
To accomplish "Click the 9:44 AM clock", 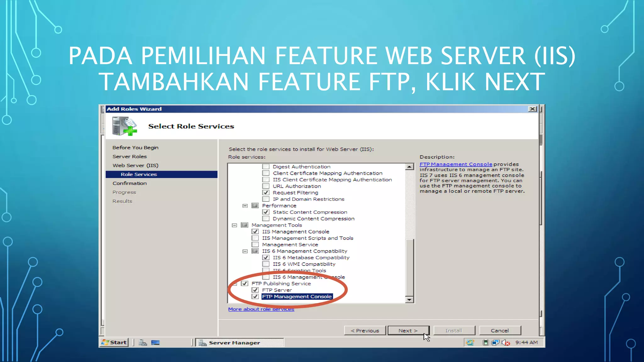I will pos(526,343).
